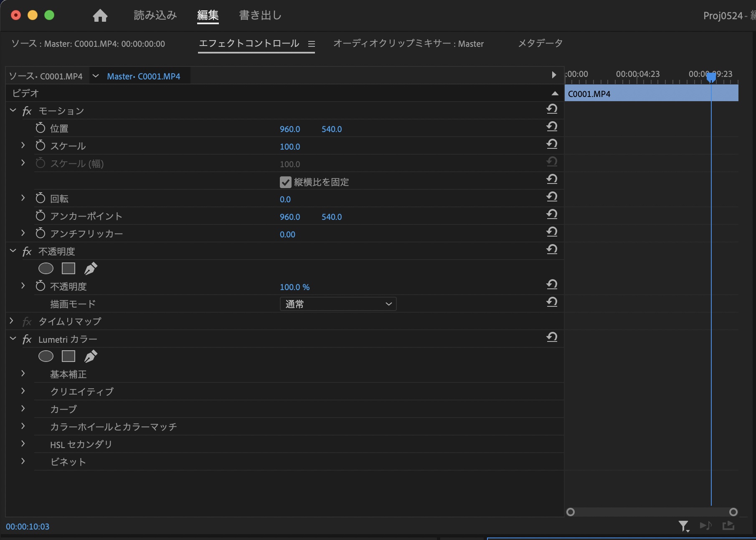Reset the 縦横比を固定 setting

pyautogui.click(x=552, y=179)
